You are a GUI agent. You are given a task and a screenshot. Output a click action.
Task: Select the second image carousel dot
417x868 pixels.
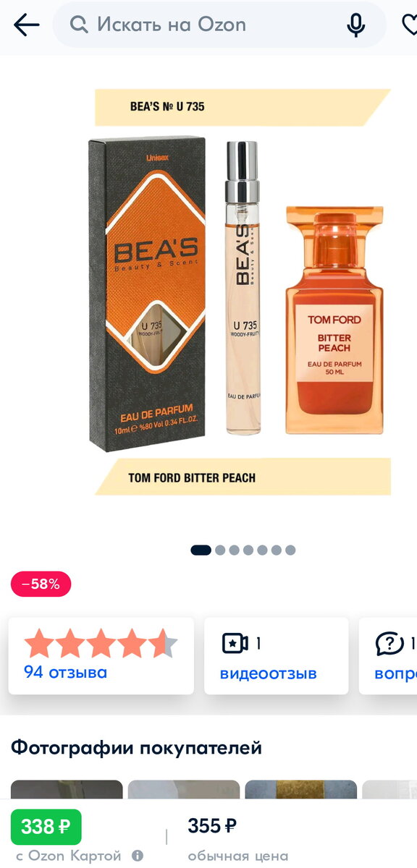click(x=221, y=550)
